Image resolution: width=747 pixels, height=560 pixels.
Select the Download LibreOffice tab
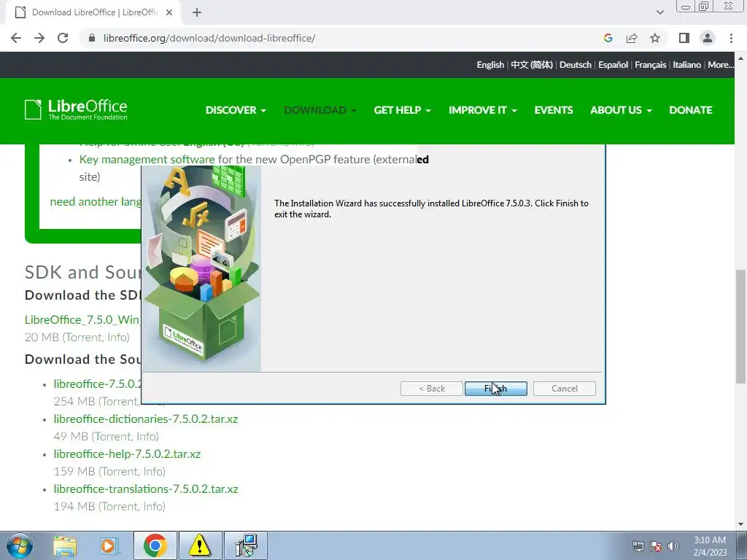click(x=93, y=12)
